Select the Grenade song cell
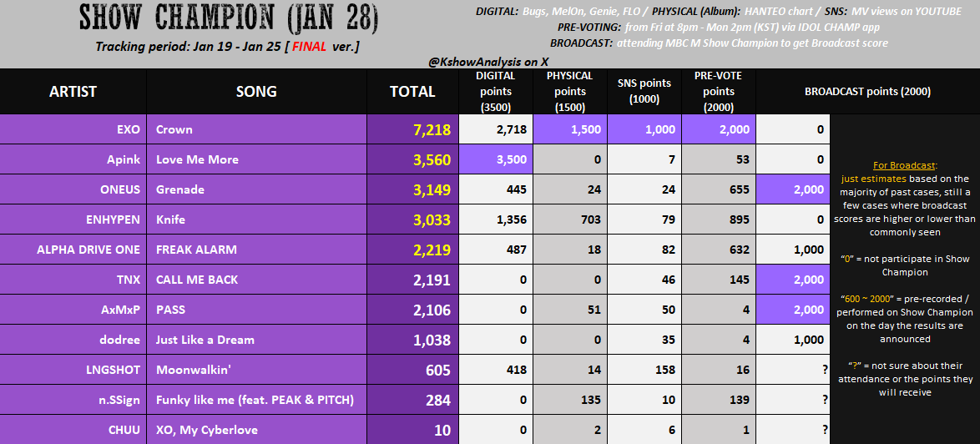Screen dimensions: 980x444 (256, 189)
